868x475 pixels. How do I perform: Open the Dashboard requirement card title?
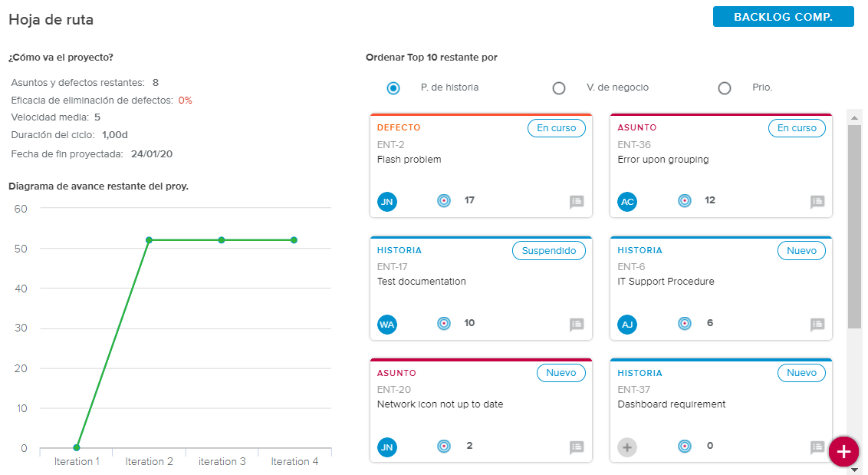(671, 404)
